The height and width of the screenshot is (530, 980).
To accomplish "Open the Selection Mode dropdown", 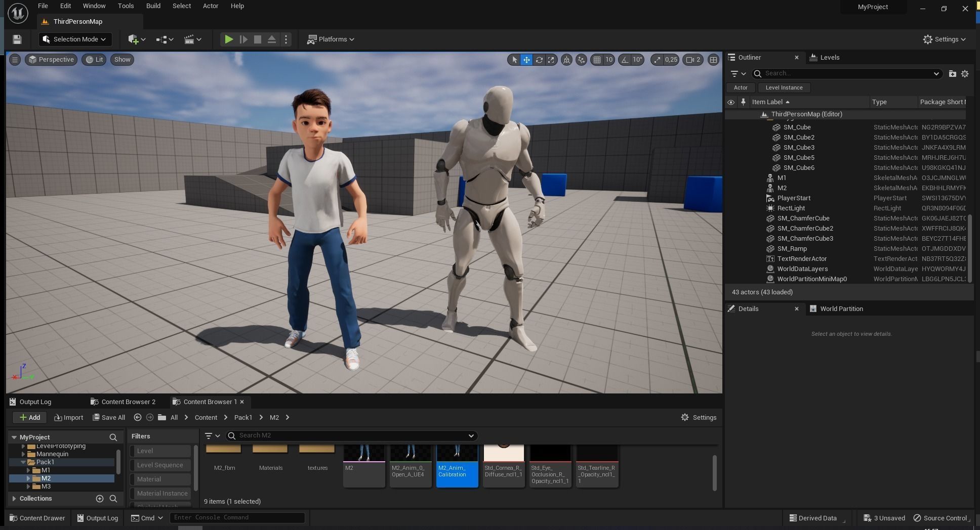I will pos(74,39).
